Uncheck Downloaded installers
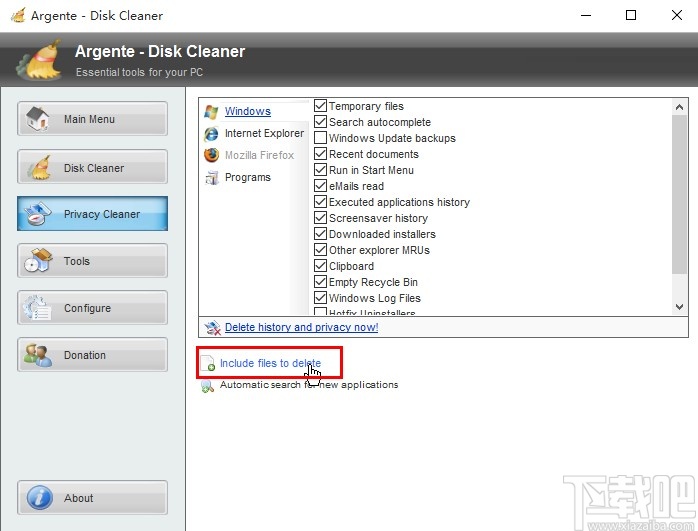This screenshot has height=531, width=698. 321,234
